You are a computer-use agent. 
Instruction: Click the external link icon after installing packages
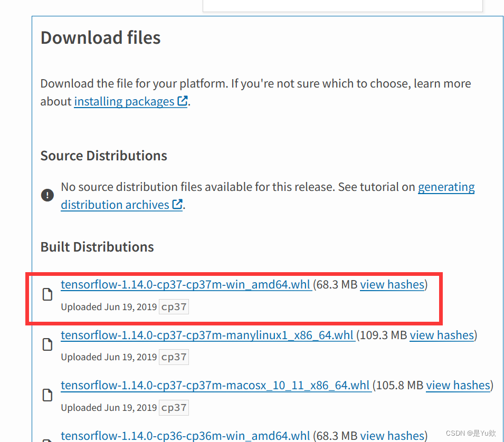(182, 100)
